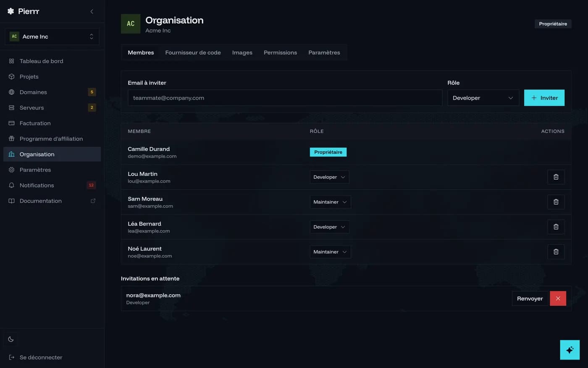Viewport: 588px width, 368px height.
Task: Open Programme d'affiliation
Action: [x=52, y=139]
